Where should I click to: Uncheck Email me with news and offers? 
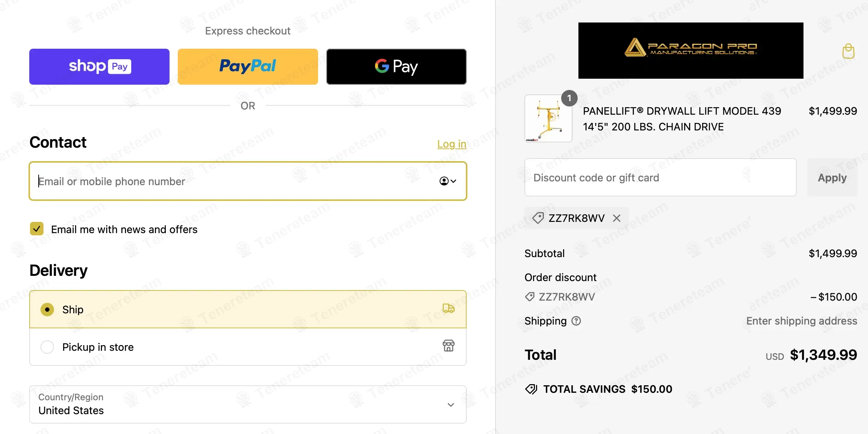pos(37,229)
